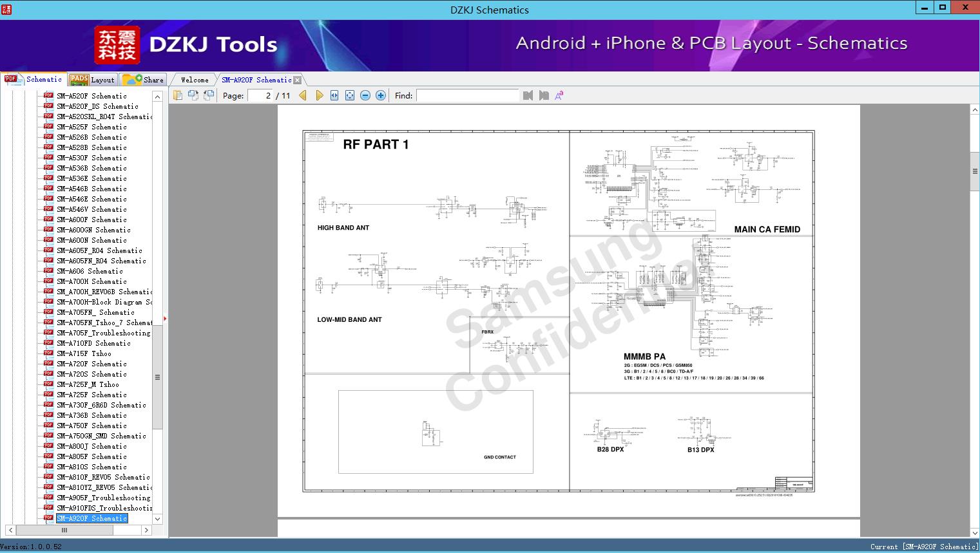Click the B28 DPX label
The height and width of the screenshot is (553, 980).
610,449
